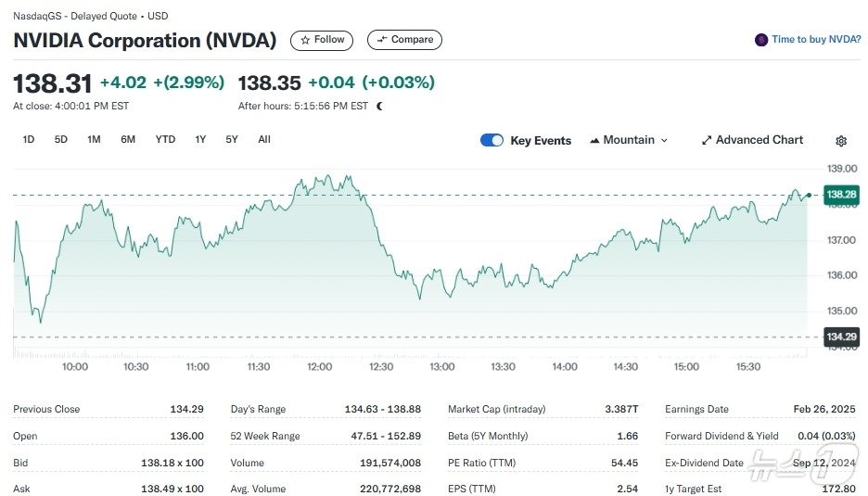Click the 138.28 current price marker
The image size is (868, 496).
840,195
